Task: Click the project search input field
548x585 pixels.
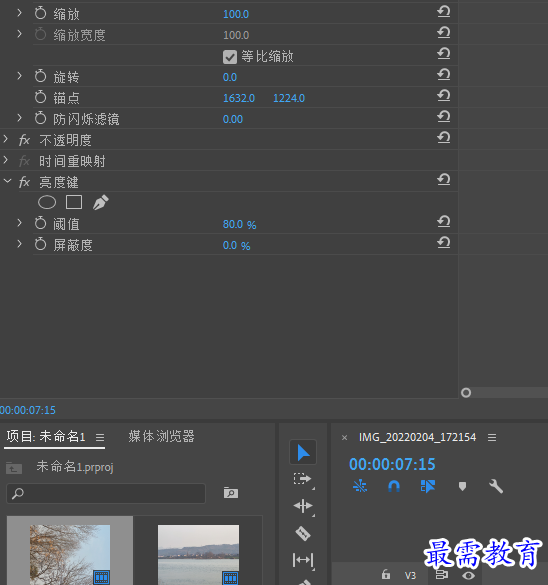Action: pos(106,493)
